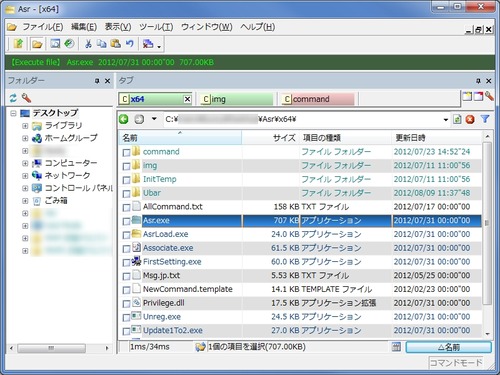Click the paste clipboard icon
The image size is (500, 375).
pos(115,44)
